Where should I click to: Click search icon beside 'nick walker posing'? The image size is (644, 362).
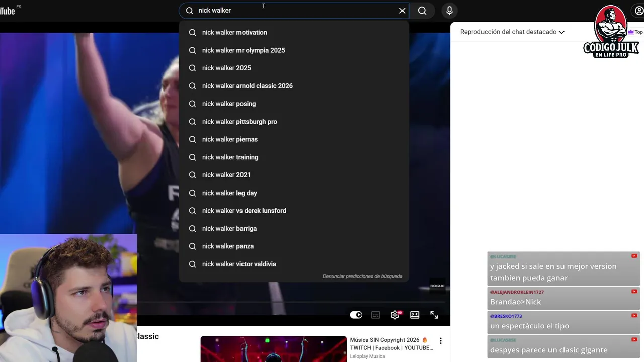(192, 104)
